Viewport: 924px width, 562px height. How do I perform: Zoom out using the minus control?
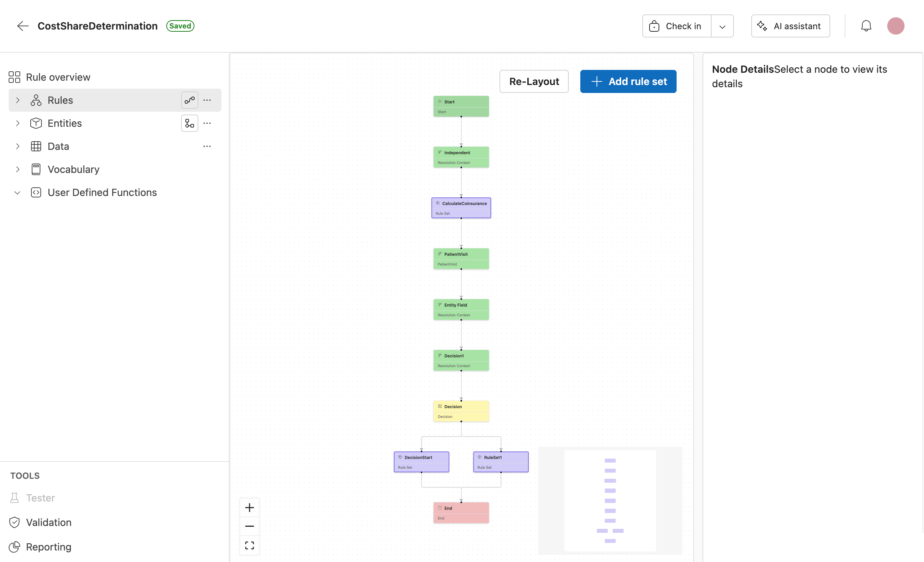(x=249, y=526)
